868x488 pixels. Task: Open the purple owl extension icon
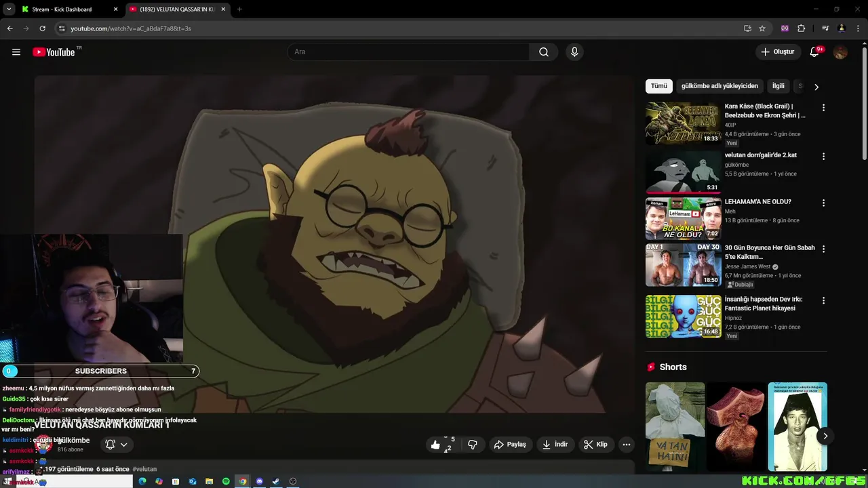click(x=785, y=28)
